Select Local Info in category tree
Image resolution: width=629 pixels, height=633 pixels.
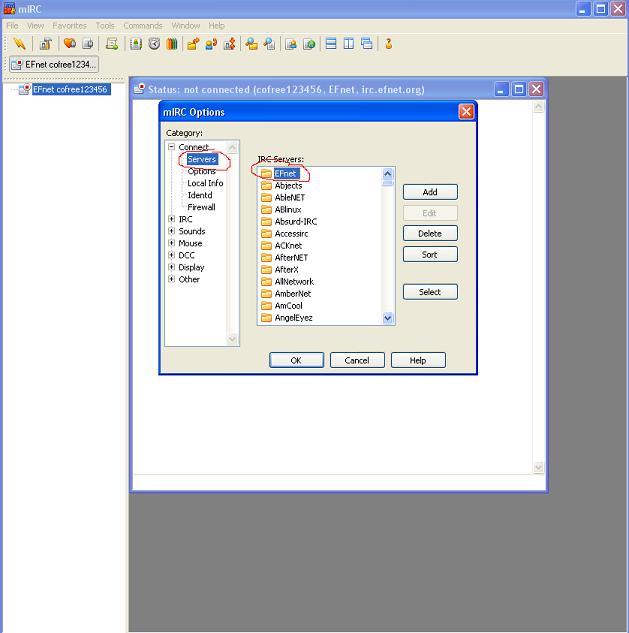pyautogui.click(x=205, y=183)
